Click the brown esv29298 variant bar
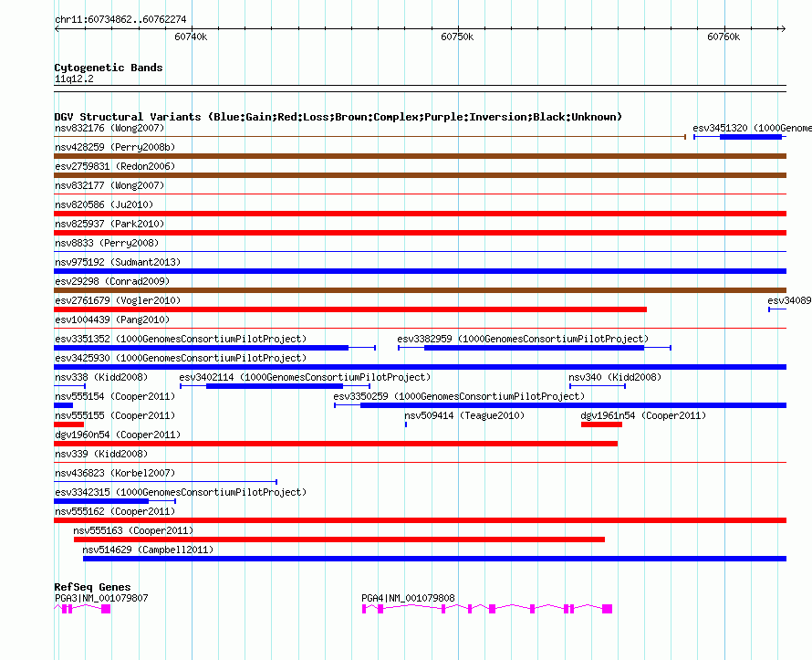812x660 pixels. point(420,290)
